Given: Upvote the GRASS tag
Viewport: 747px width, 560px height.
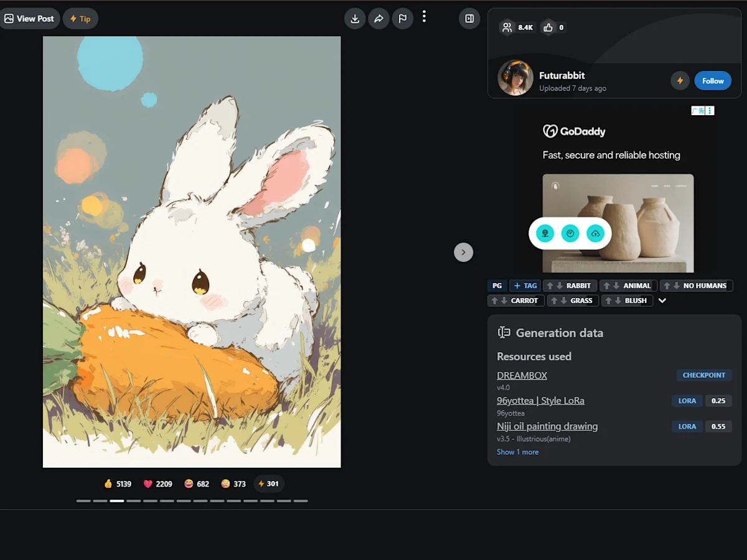Looking at the screenshot, I should [555, 301].
